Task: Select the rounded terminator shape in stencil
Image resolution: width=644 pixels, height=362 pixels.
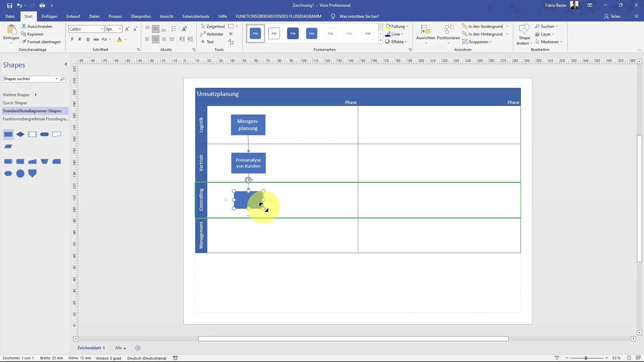Action: click(44, 134)
